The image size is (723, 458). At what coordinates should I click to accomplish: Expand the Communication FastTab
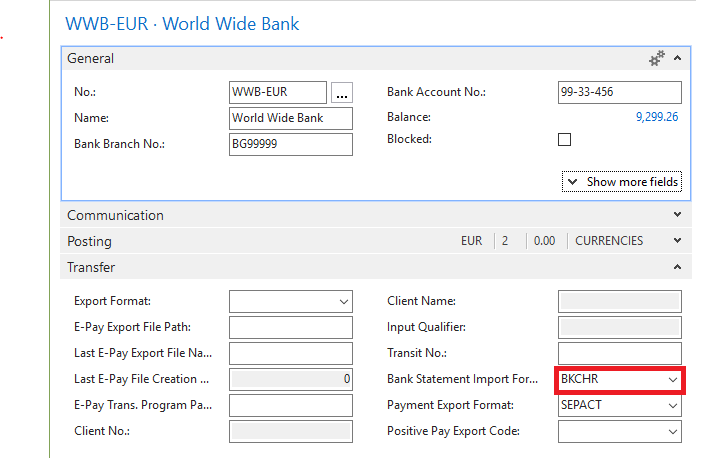pyautogui.click(x=677, y=215)
